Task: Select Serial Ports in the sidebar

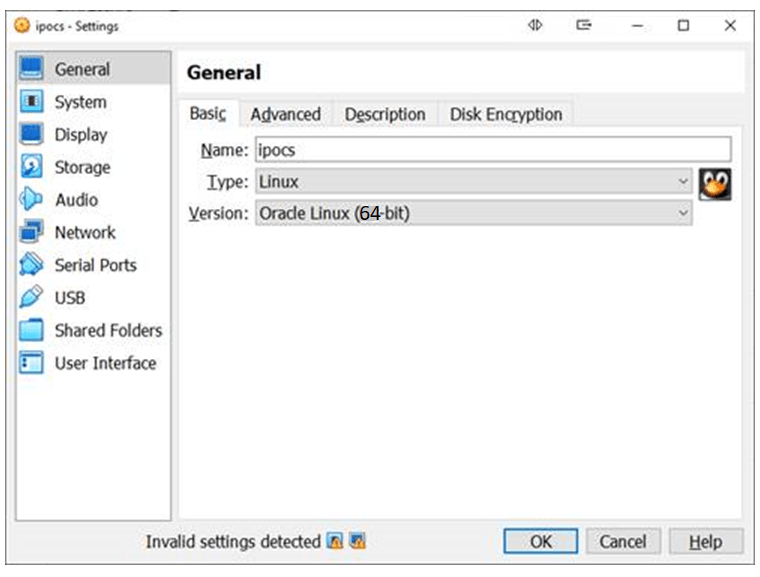Action: [94, 265]
